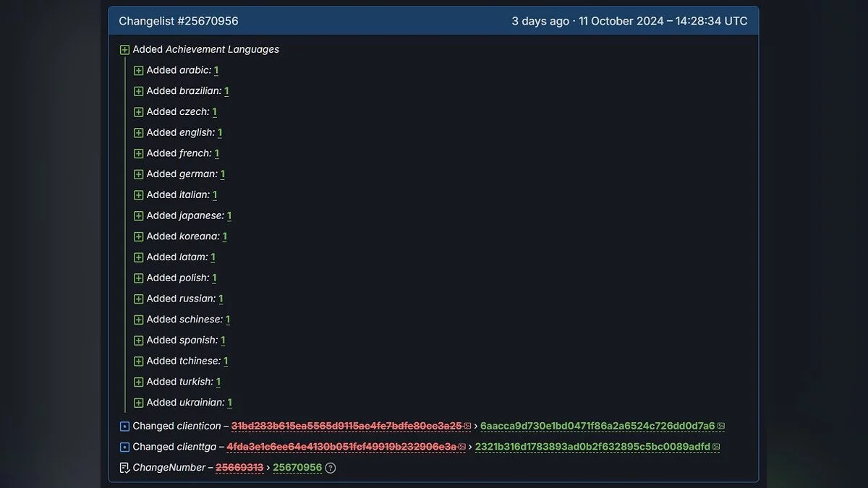Click the ChangeNumber document icon
Image resolution: width=868 pixels, height=488 pixels.
124,468
